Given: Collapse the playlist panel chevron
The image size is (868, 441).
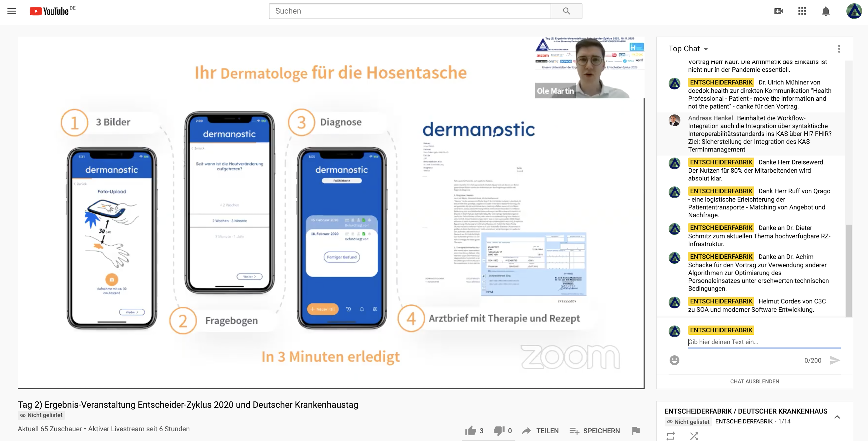Looking at the screenshot, I should click(x=837, y=417).
